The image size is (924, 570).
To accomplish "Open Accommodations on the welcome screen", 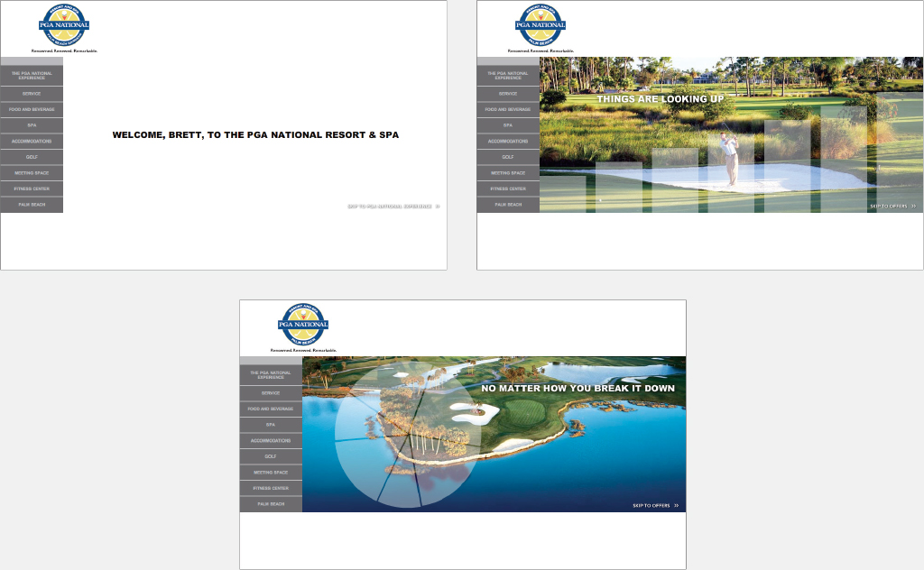I will 32,142.
